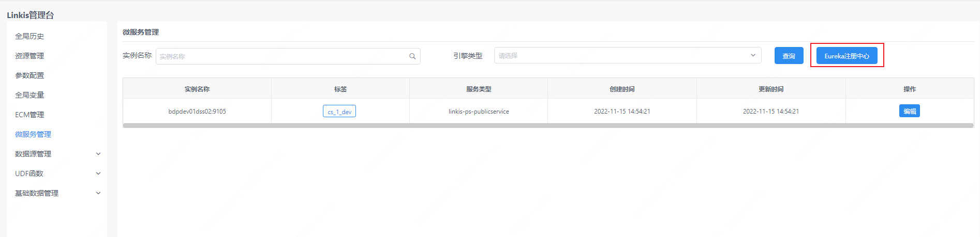Open 全局历史 in the sidebar

coord(29,36)
